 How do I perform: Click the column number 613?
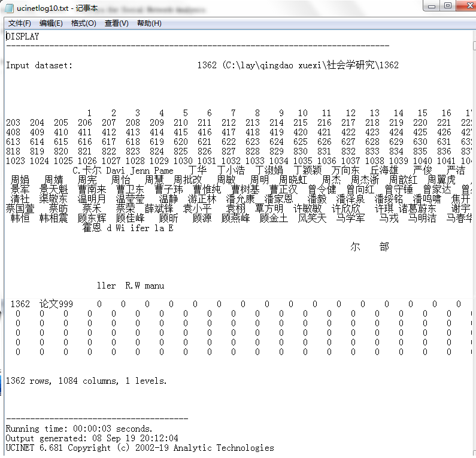tap(13, 141)
